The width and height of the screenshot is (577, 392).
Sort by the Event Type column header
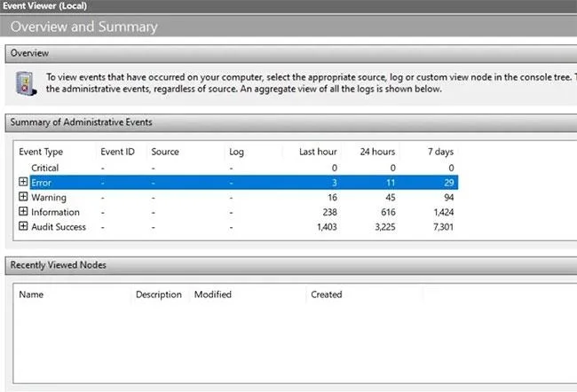[41, 152]
